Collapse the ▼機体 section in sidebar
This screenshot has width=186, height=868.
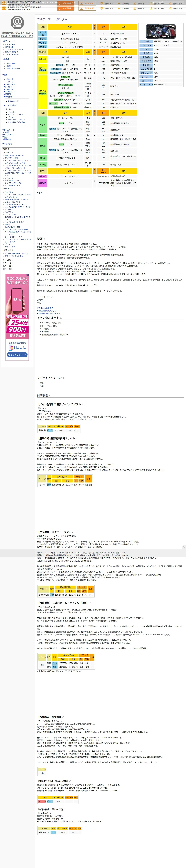[x=5, y=75]
